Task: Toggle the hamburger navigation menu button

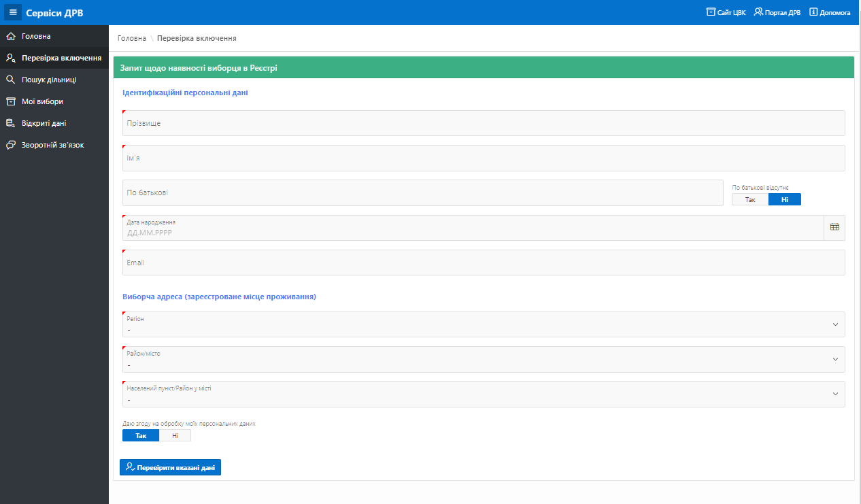Action: click(x=13, y=12)
